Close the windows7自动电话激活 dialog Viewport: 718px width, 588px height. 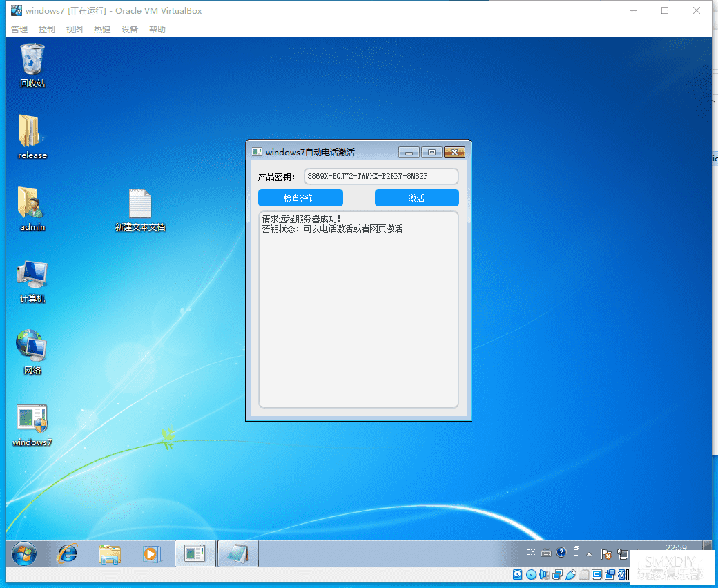pyautogui.click(x=454, y=153)
